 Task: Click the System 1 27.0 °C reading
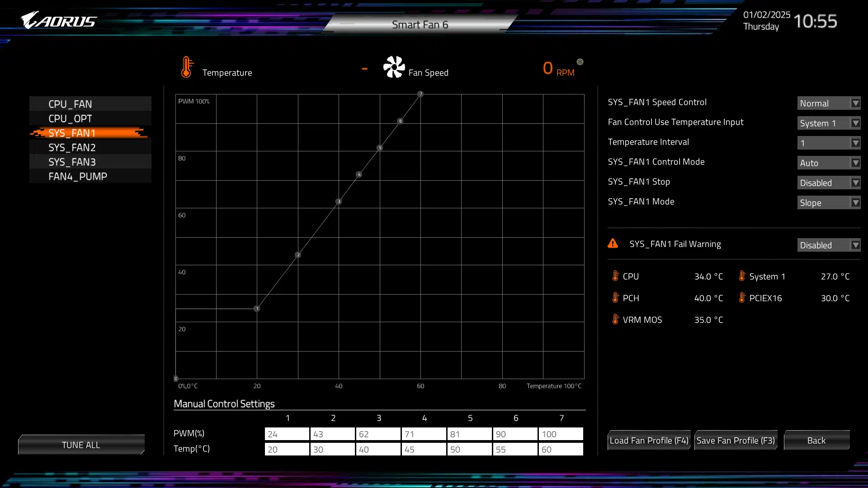click(x=835, y=276)
